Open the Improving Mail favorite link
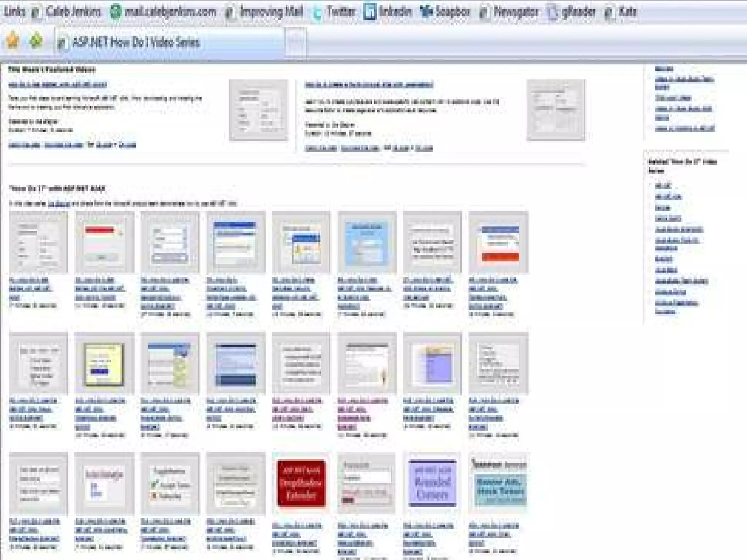Screen dimensions: 747x560 pos(265,12)
